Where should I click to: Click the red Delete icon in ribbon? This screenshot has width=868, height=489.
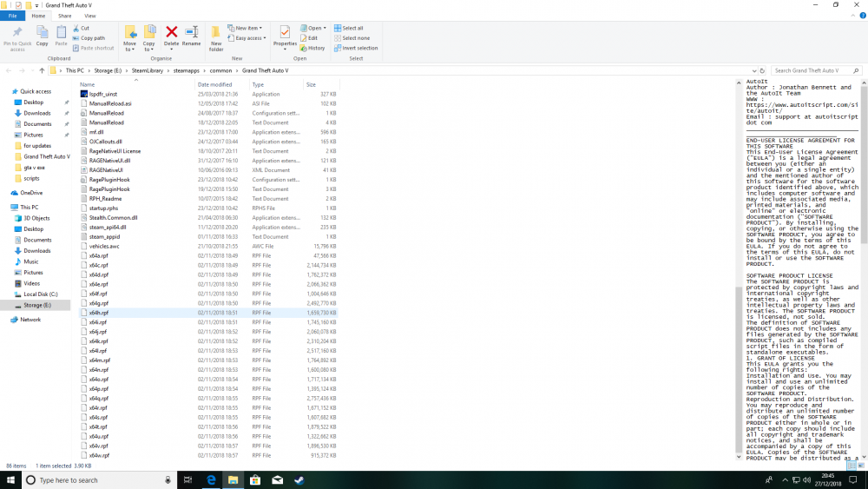tap(172, 33)
